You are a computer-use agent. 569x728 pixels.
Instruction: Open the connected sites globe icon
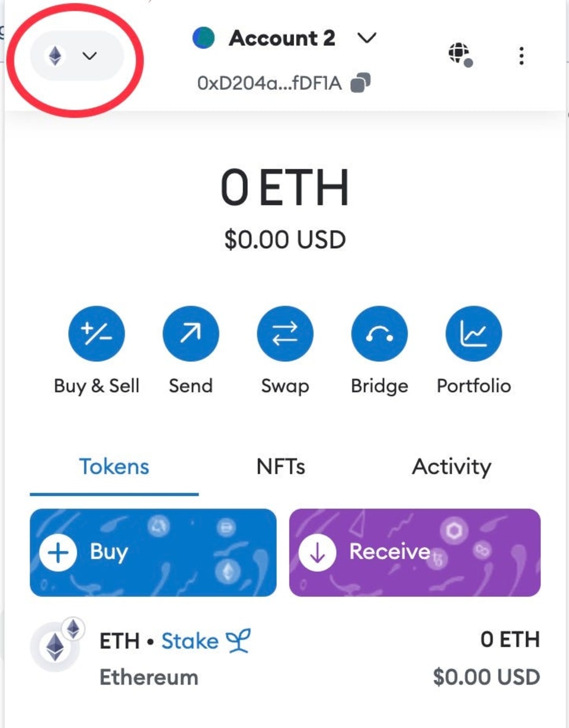459,55
